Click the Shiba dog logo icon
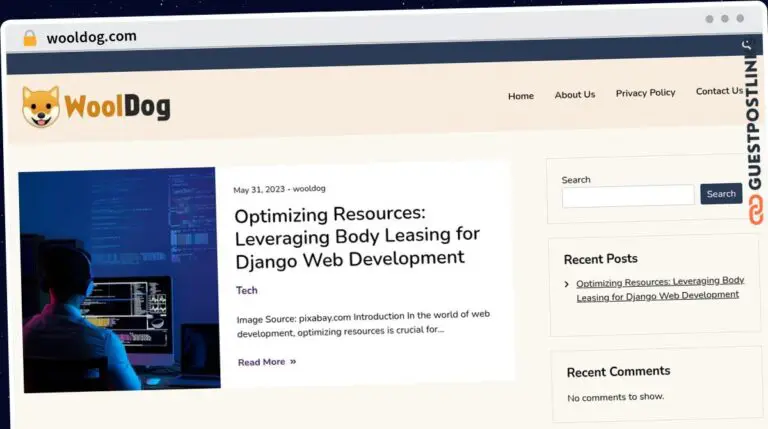Image resolution: width=768 pixels, height=429 pixels. [x=41, y=106]
